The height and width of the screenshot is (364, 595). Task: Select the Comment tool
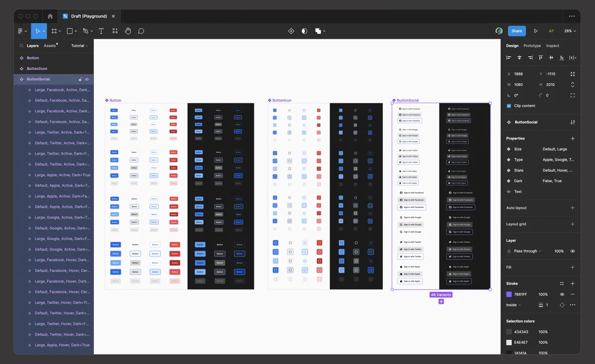click(x=141, y=31)
